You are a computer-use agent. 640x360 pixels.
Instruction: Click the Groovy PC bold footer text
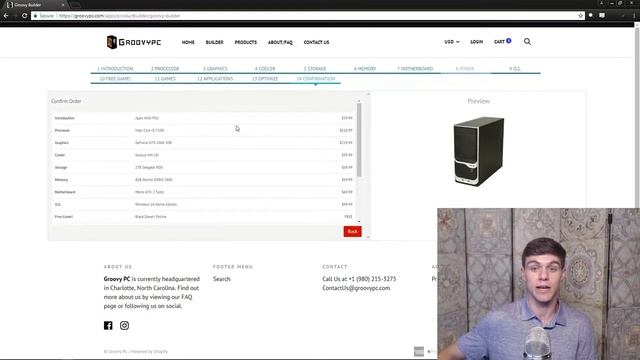pyautogui.click(x=117, y=279)
